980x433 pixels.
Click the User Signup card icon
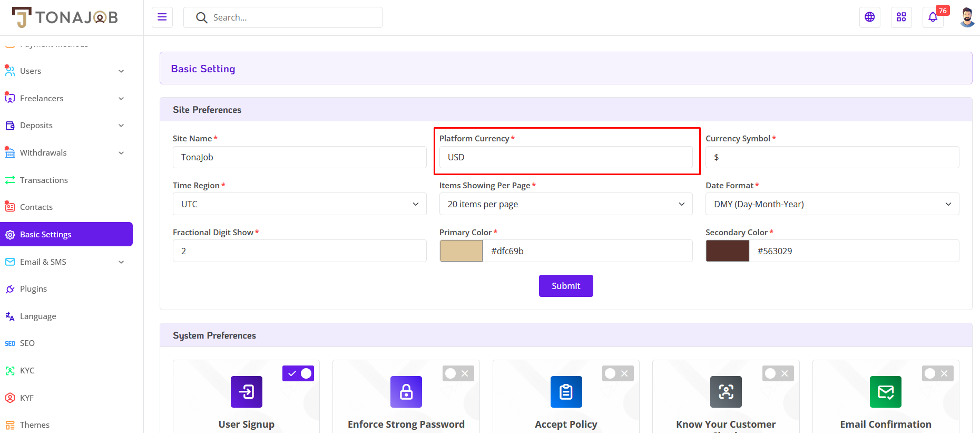point(247,392)
